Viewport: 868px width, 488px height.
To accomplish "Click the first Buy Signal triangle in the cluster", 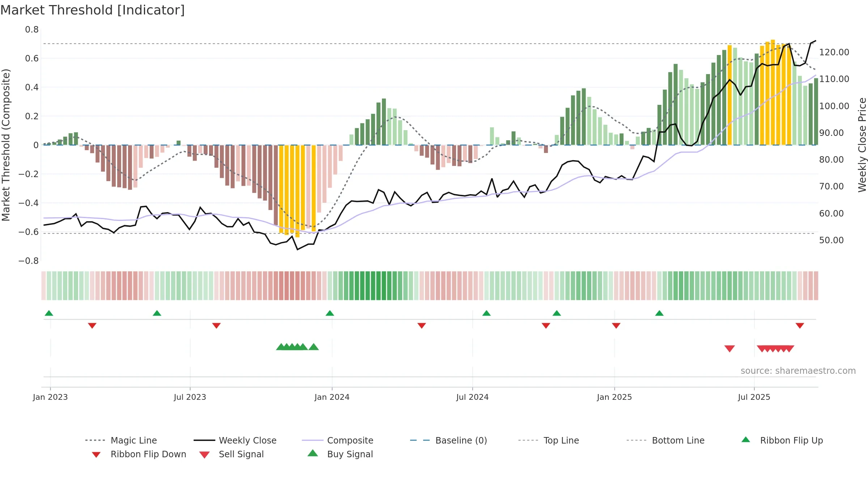I will click(281, 347).
